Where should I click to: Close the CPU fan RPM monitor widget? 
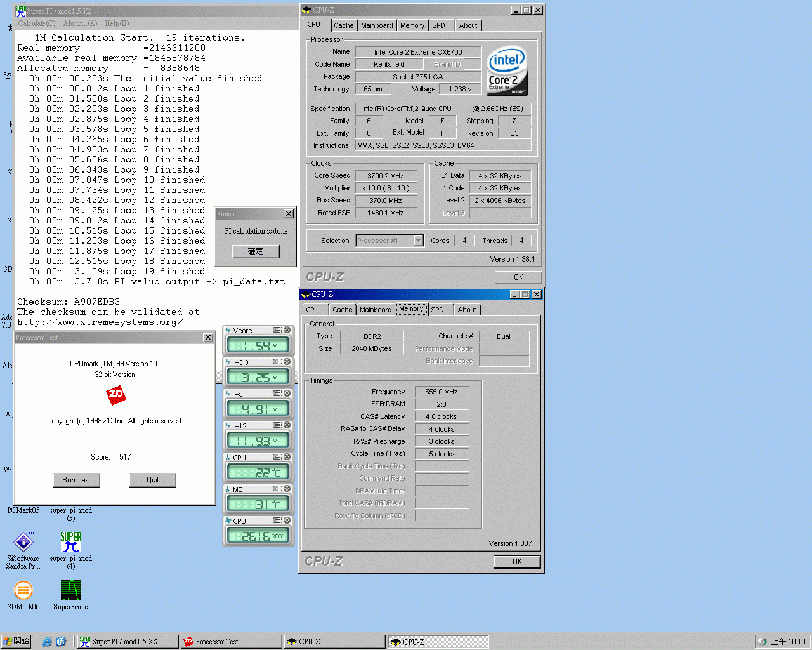point(287,521)
